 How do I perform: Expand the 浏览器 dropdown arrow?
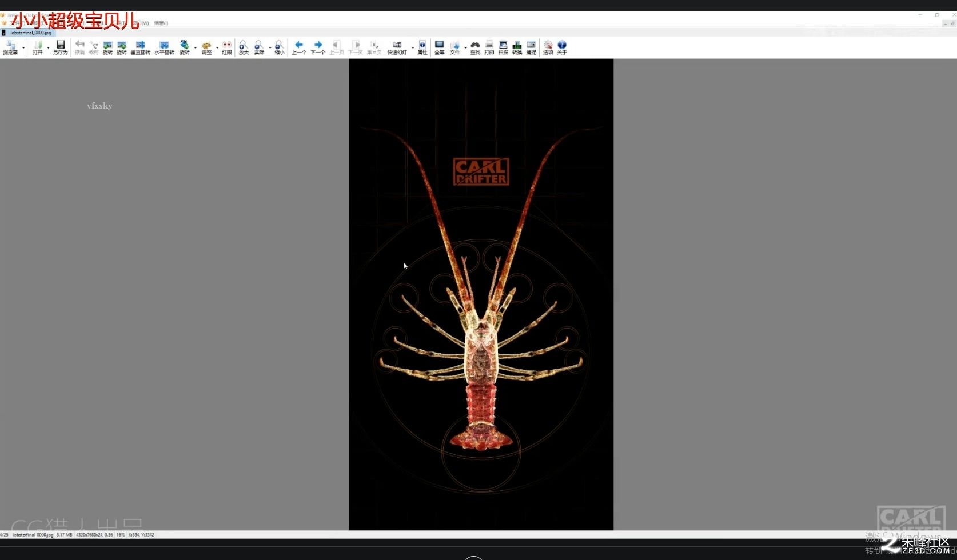tap(23, 47)
